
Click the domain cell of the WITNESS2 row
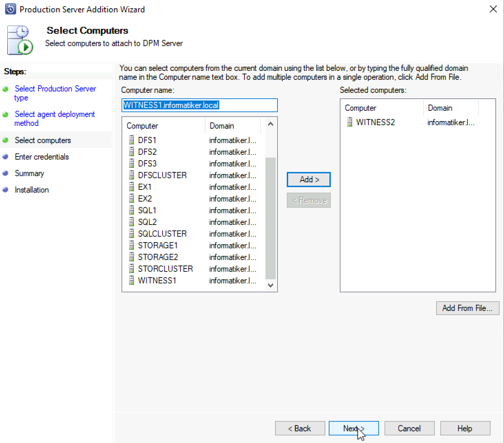tap(451, 122)
